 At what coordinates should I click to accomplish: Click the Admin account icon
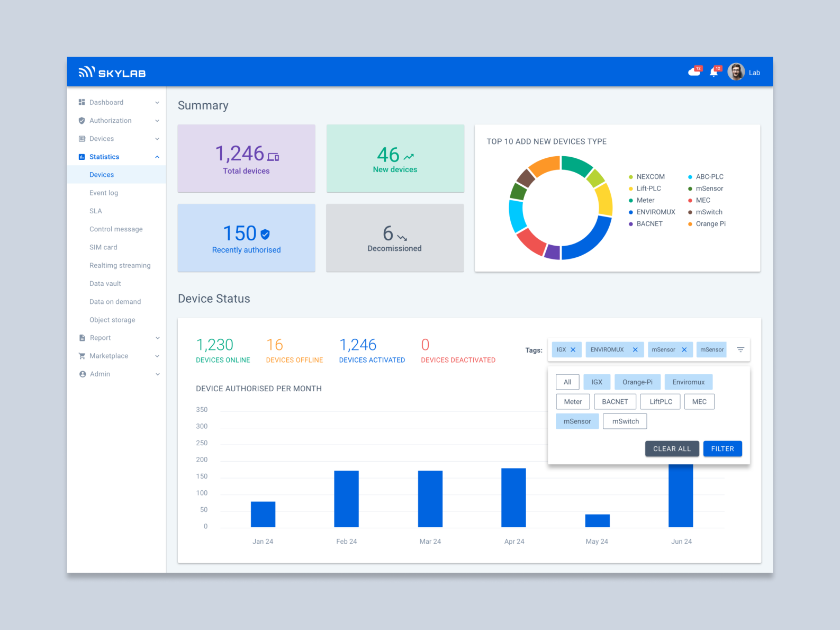[83, 374]
